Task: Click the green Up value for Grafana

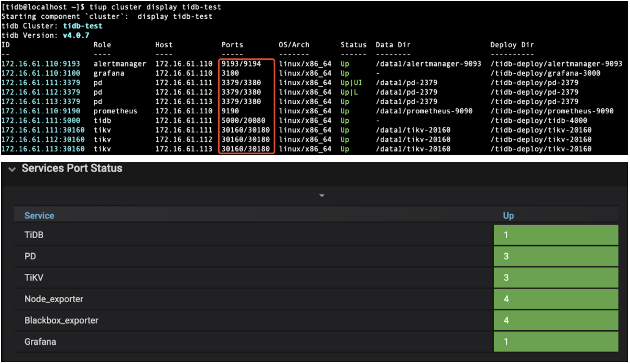Action: coord(556,342)
